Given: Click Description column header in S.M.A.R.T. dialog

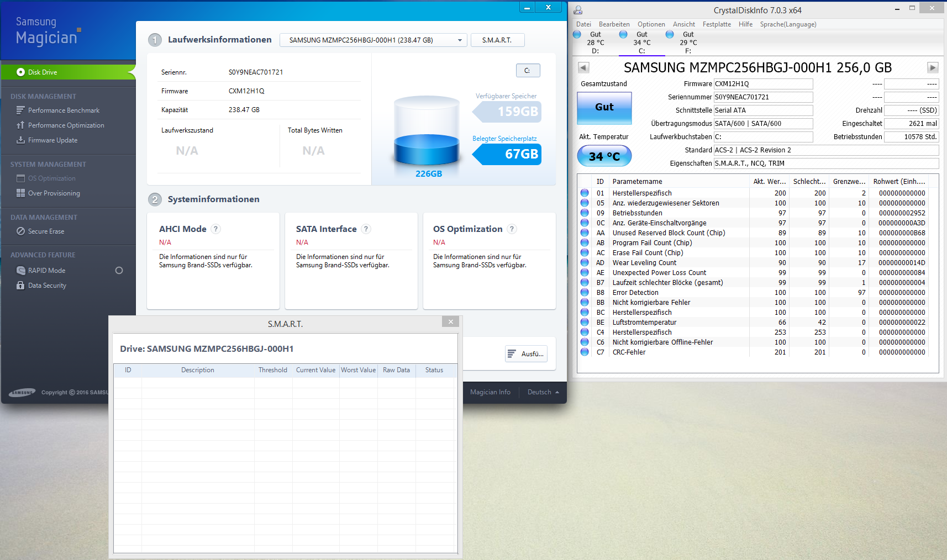Looking at the screenshot, I should pyautogui.click(x=198, y=370).
